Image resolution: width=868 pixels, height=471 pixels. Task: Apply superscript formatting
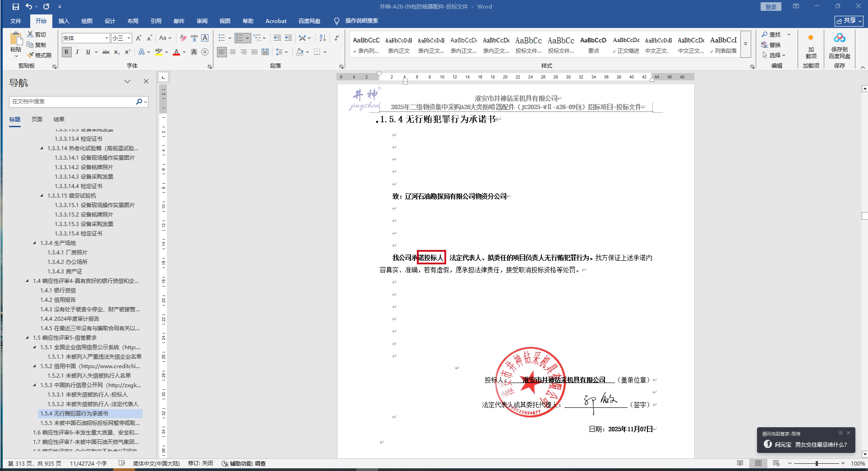click(x=128, y=52)
